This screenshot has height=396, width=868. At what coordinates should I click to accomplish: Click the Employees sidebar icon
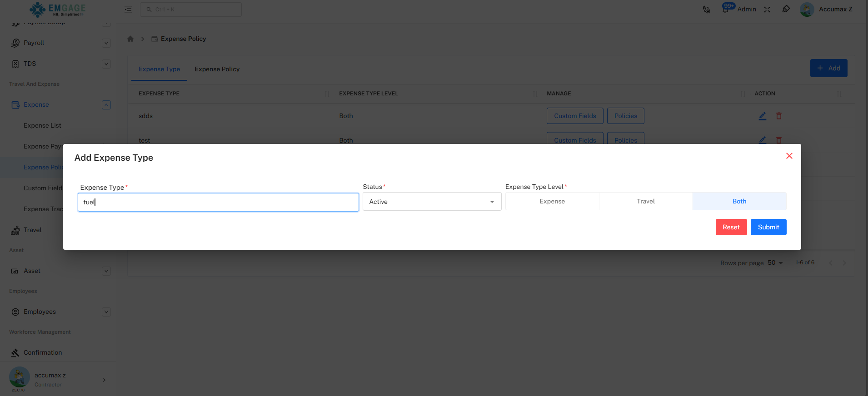15,312
